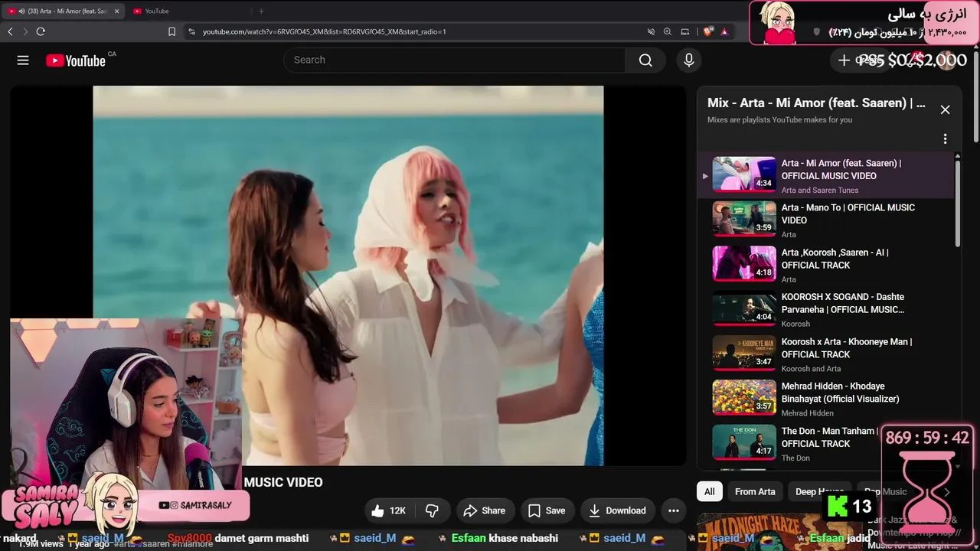Share the Mi Amor video
The image size is (980, 551).
pos(485,510)
